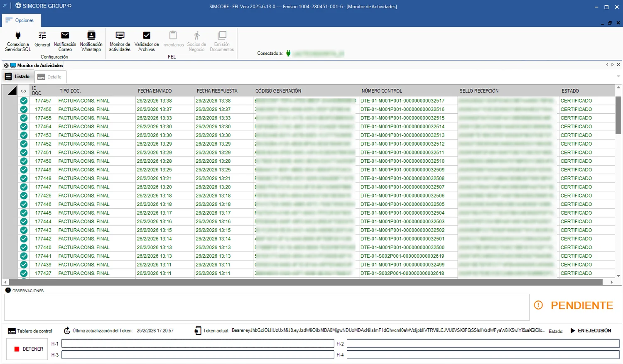
Task: Click the H-1 input field
Action: click(198, 344)
